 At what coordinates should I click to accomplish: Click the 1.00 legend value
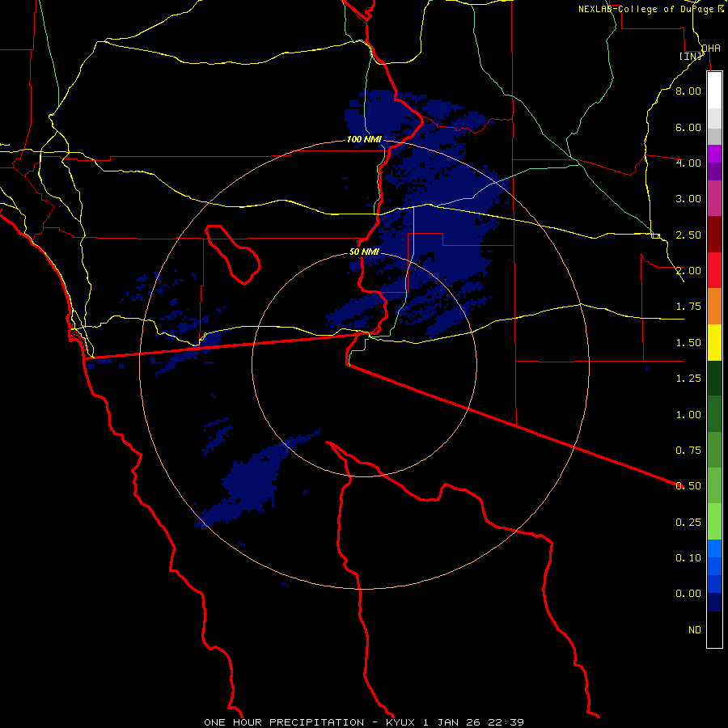(x=688, y=415)
